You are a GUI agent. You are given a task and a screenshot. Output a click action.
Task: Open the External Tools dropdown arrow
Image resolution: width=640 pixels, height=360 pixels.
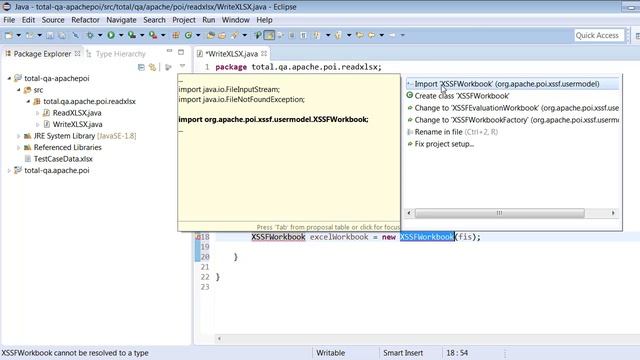163,36
